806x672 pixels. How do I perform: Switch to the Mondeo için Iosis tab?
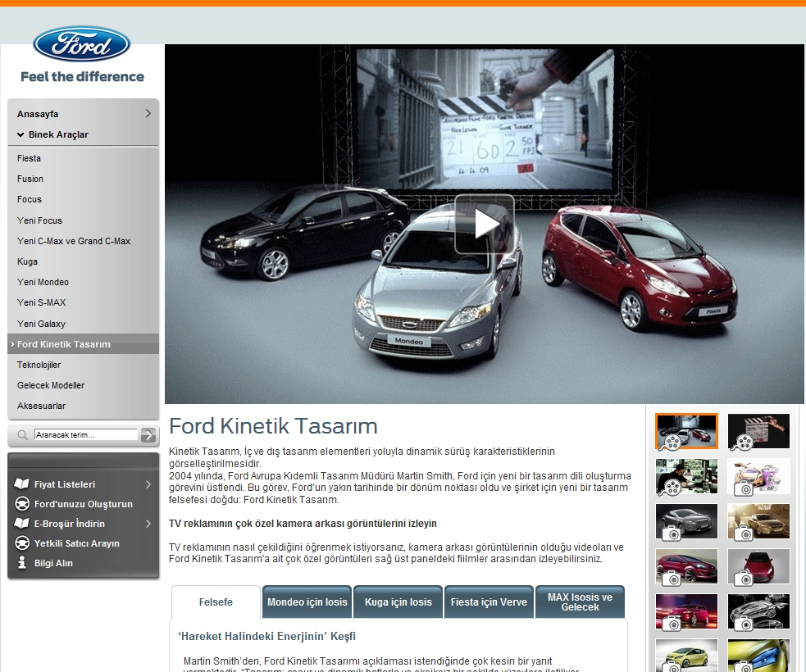(x=307, y=602)
